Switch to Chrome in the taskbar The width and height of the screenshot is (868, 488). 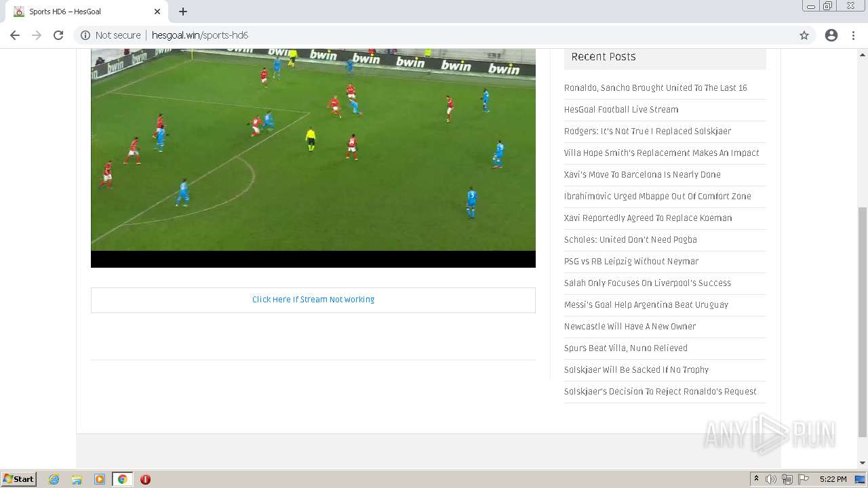122,479
